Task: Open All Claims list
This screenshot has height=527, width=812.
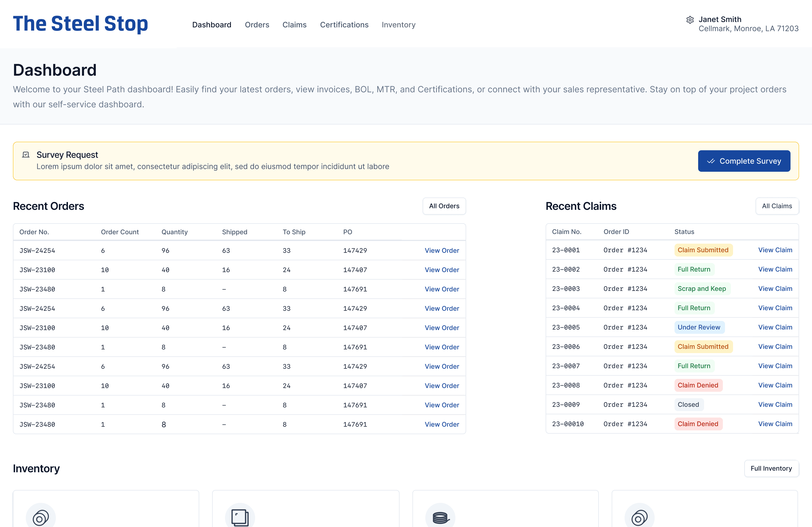Action: 777,206
